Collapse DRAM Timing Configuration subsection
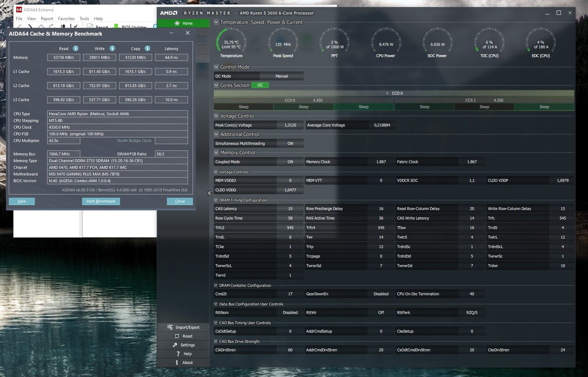 click(216, 200)
